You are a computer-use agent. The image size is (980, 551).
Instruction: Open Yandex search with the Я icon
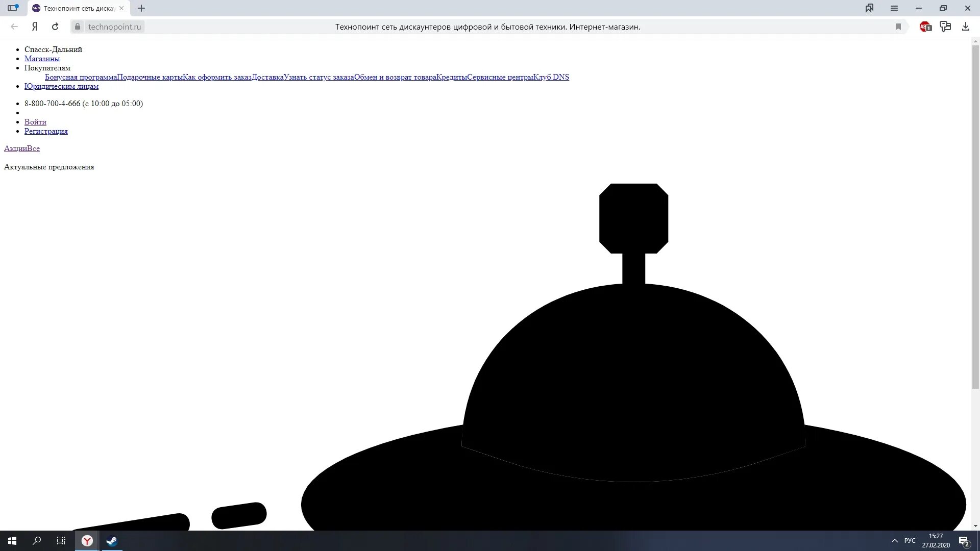pyautogui.click(x=34, y=27)
